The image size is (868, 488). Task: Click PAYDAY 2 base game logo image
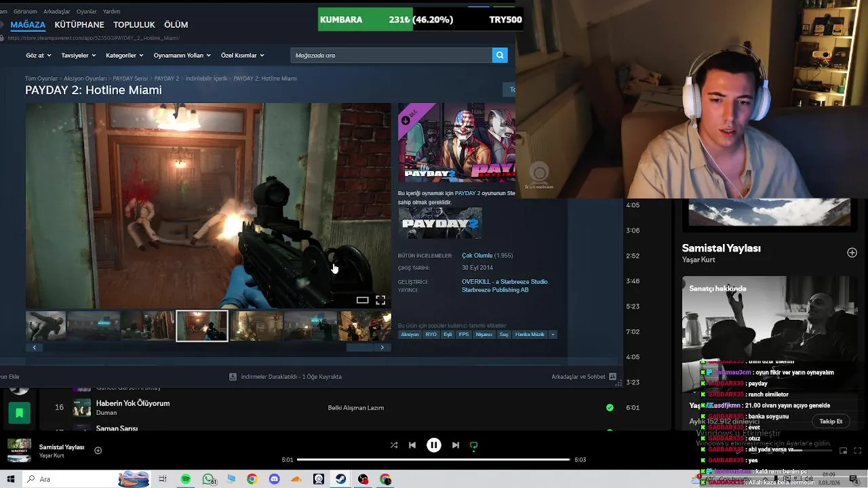tap(440, 224)
